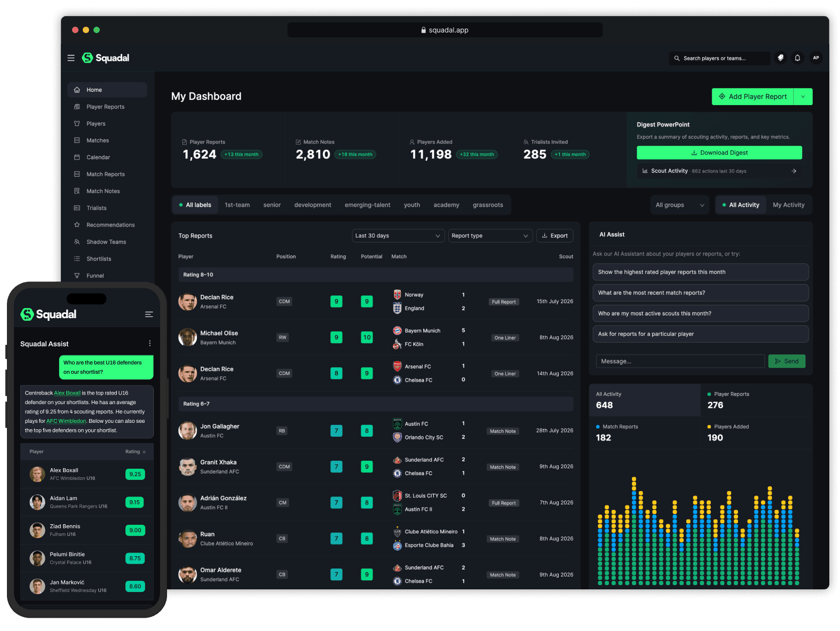Click the Match Notes stat card icon
Viewport: 840px width, 631px height.
[298, 142]
